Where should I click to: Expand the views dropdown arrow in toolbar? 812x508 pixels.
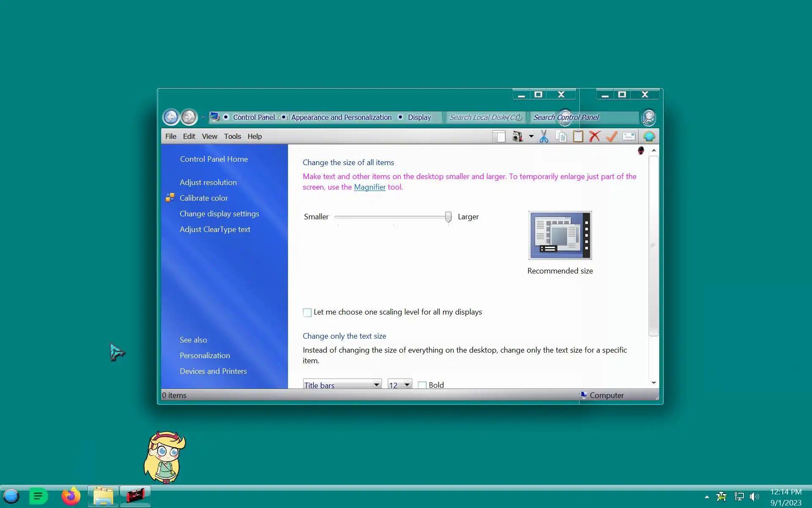tap(531, 136)
